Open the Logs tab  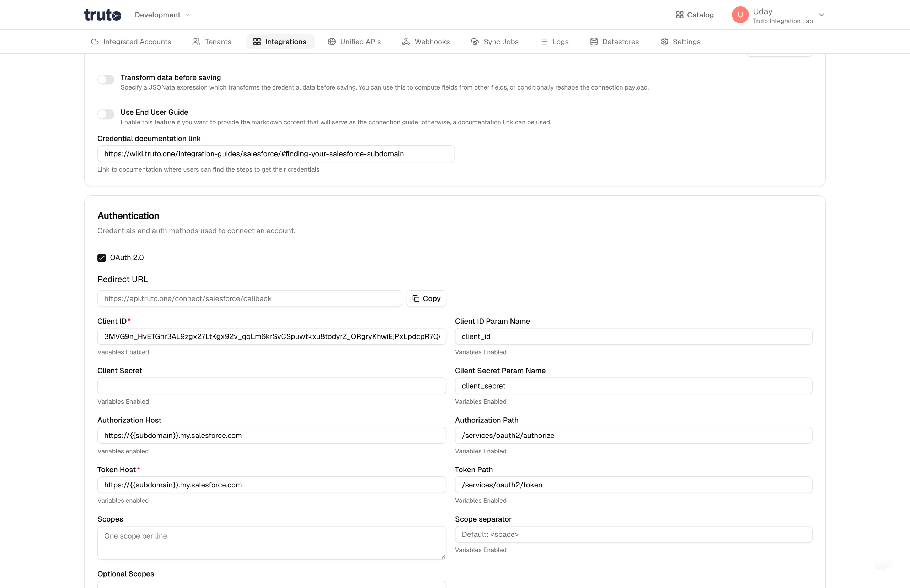pos(554,42)
